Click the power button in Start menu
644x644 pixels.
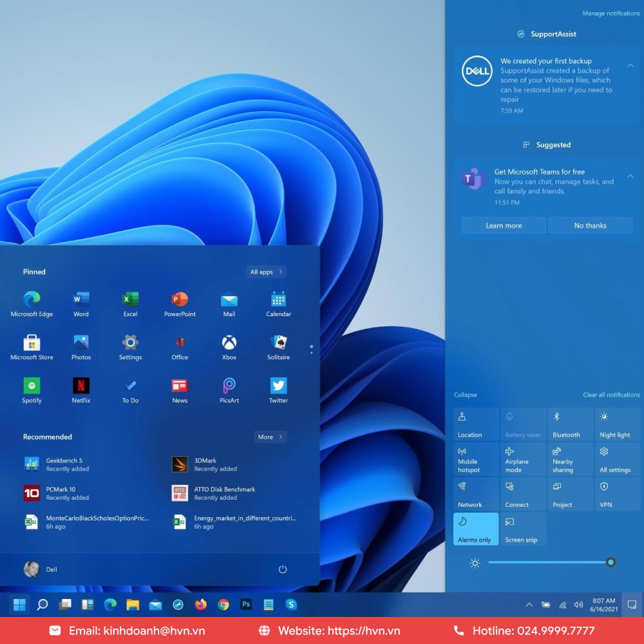(282, 569)
